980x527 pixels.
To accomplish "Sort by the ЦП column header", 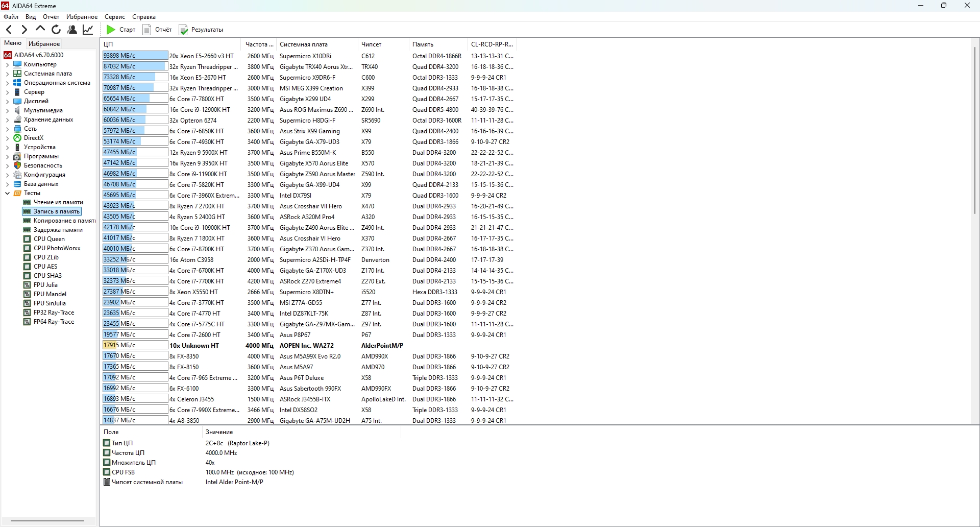I will [x=170, y=44].
